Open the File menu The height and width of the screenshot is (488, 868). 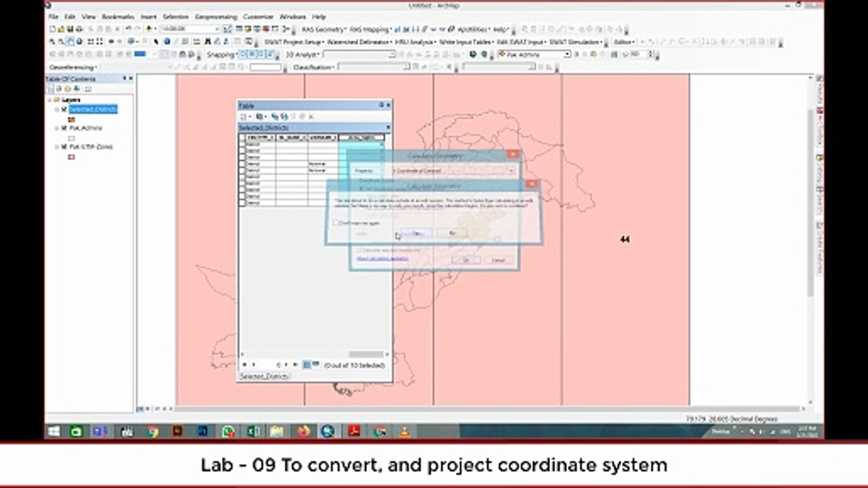click(54, 16)
